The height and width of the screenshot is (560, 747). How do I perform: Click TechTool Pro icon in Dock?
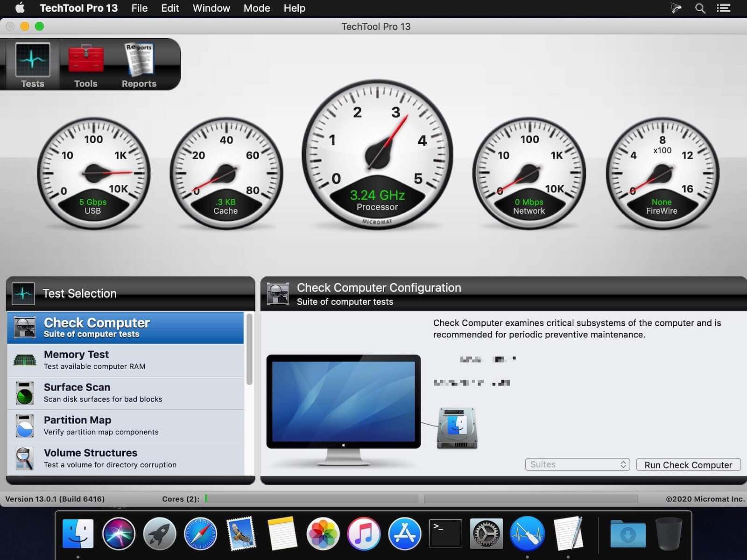(527, 533)
